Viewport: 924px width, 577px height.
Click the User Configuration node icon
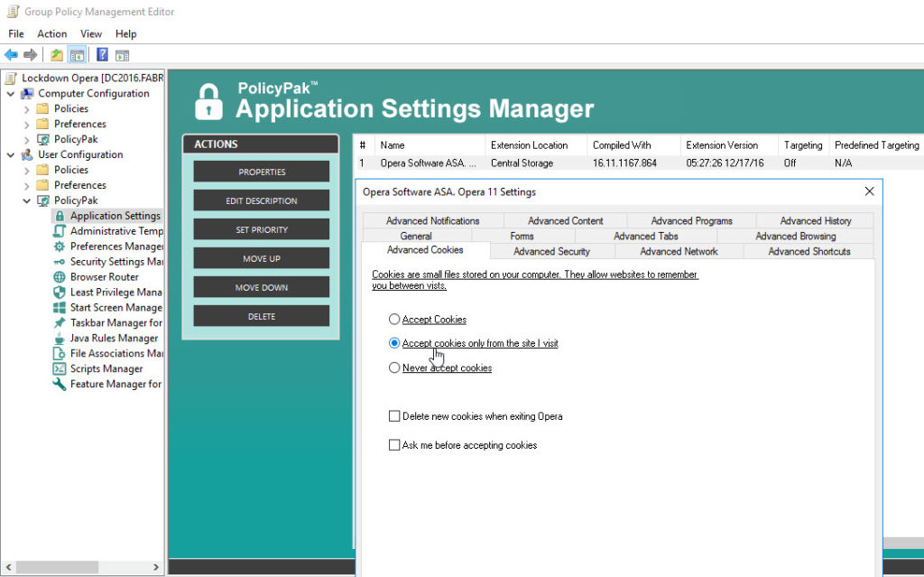27,154
